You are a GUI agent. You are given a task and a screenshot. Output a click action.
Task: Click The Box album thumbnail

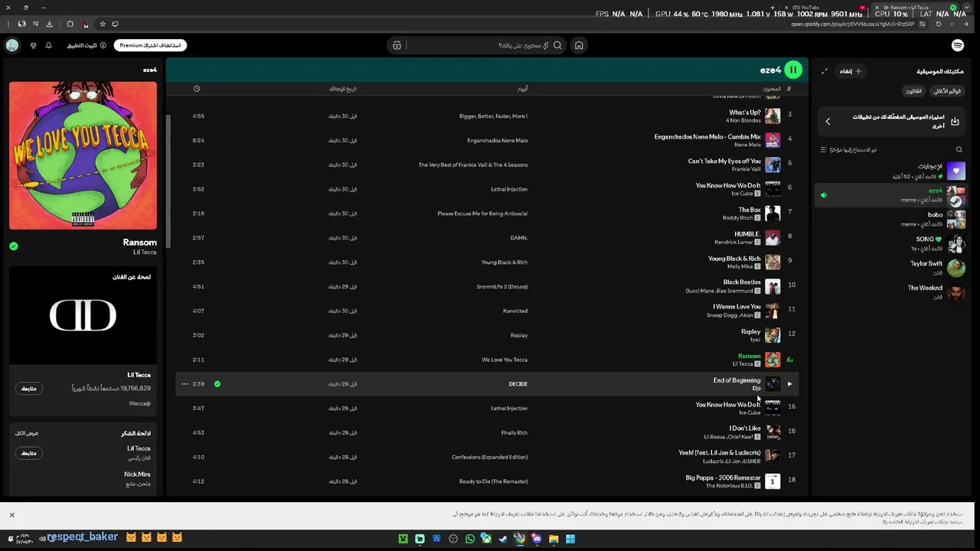coord(773,214)
